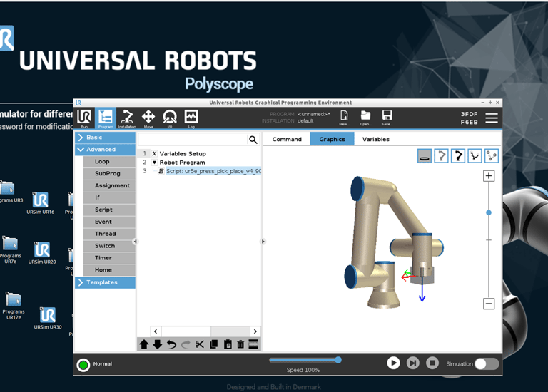Viewport: 548px width, 392px height.
Task: Insert an Assignment node
Action: pyautogui.click(x=109, y=186)
